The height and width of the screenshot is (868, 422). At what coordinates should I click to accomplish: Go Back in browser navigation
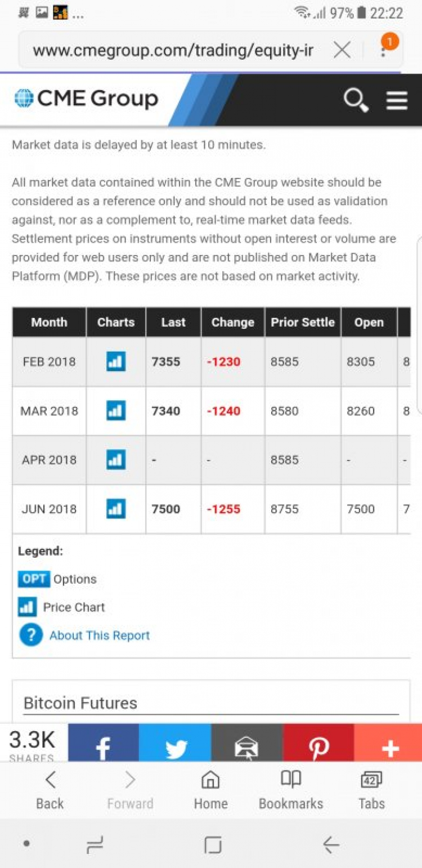[x=50, y=790]
